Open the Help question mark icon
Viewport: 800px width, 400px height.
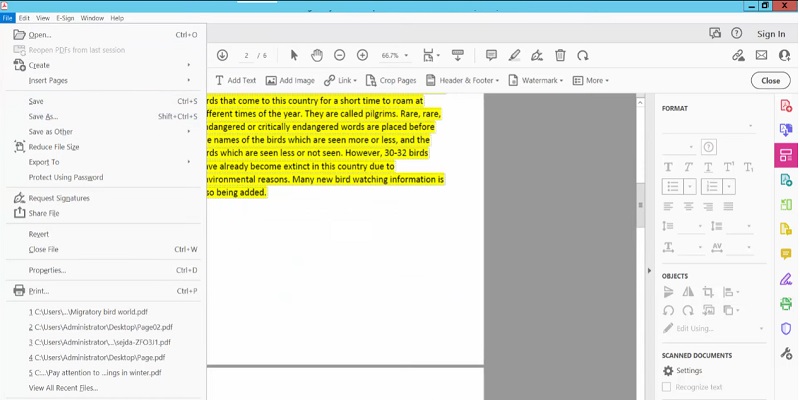(736, 33)
